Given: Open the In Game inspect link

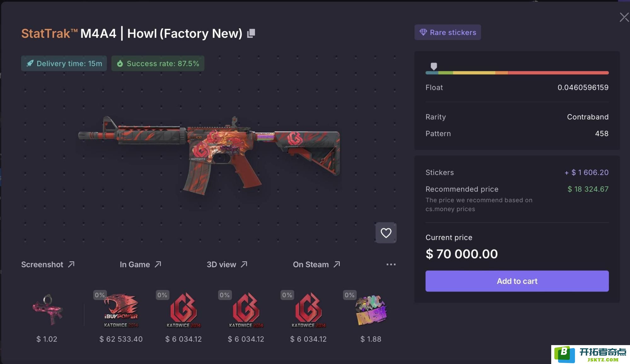Looking at the screenshot, I should (140, 264).
